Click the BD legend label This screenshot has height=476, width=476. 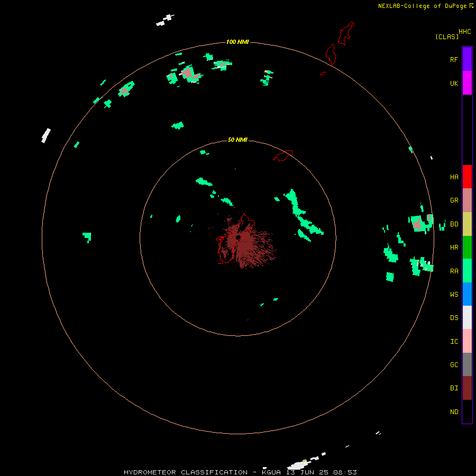tap(454, 224)
